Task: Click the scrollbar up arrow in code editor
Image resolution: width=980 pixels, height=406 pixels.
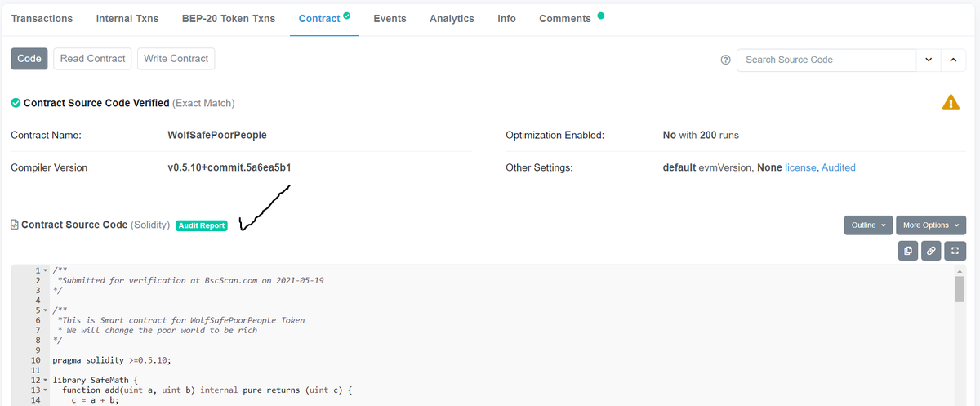Action: (960, 270)
